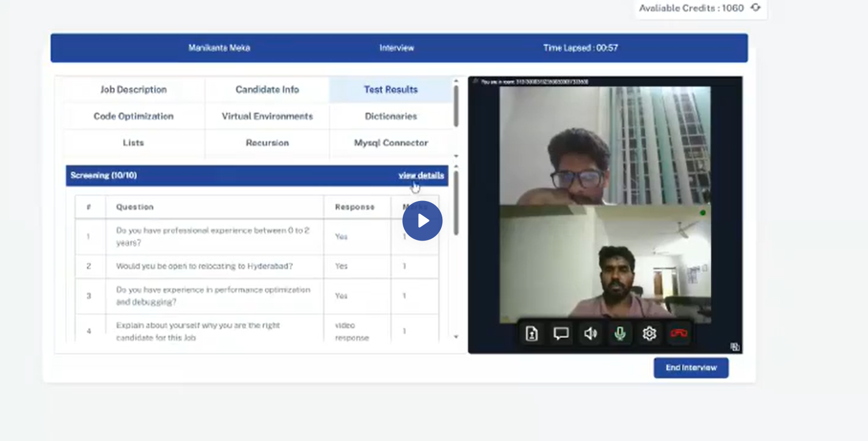
Task: Play the video with center play button
Action: [422, 221]
